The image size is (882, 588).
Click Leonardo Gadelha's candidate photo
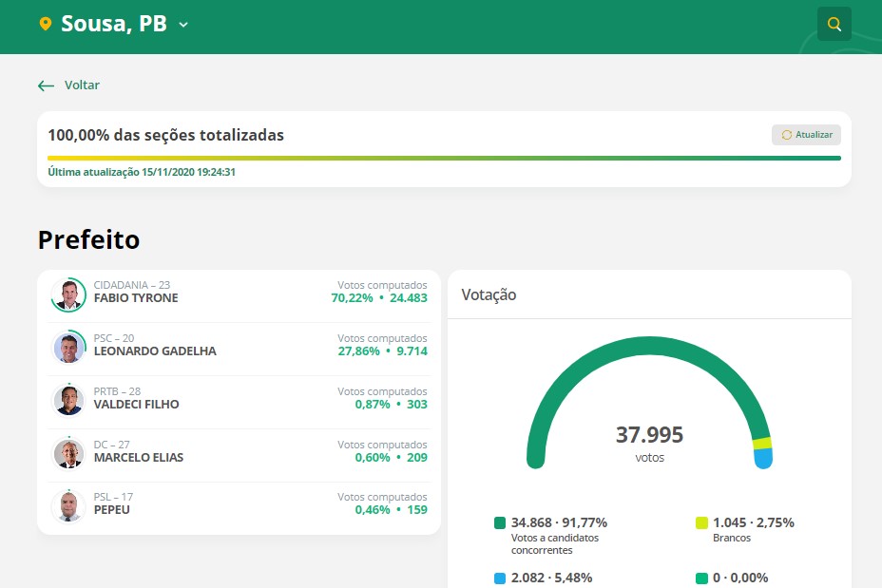(x=68, y=348)
